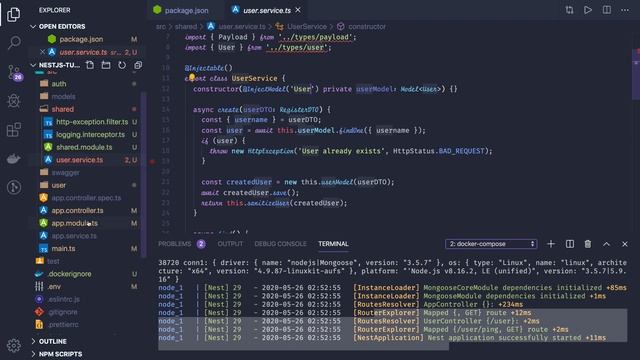Open the Manage gear settings icon
The image size is (640, 360).
point(13,345)
